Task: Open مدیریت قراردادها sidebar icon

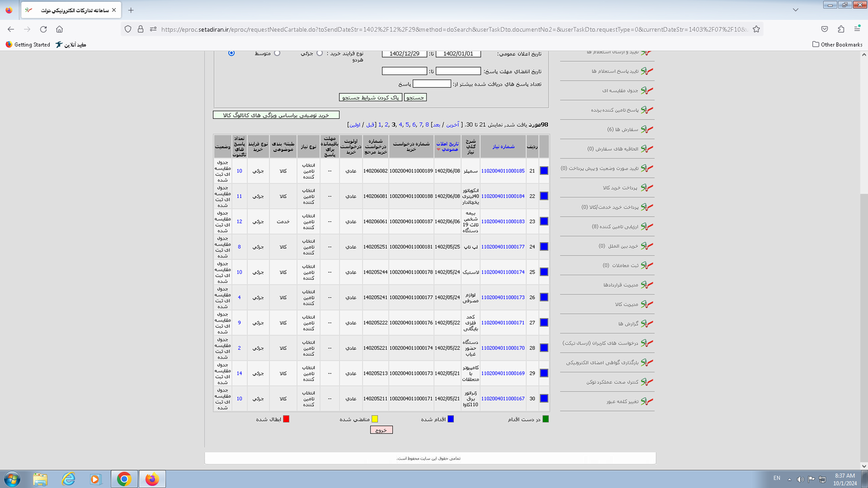Action: coord(647,285)
